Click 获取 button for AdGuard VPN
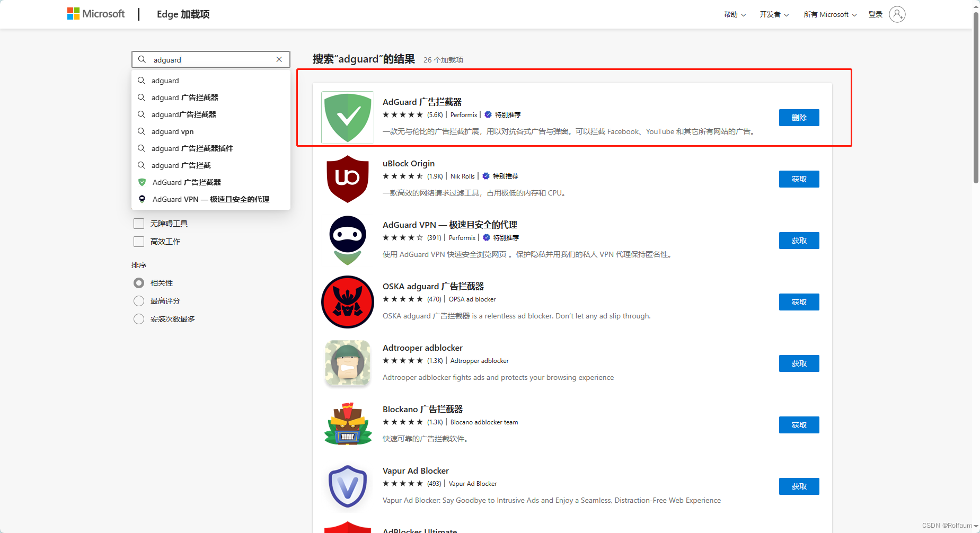Image resolution: width=980 pixels, height=533 pixels. click(x=799, y=241)
